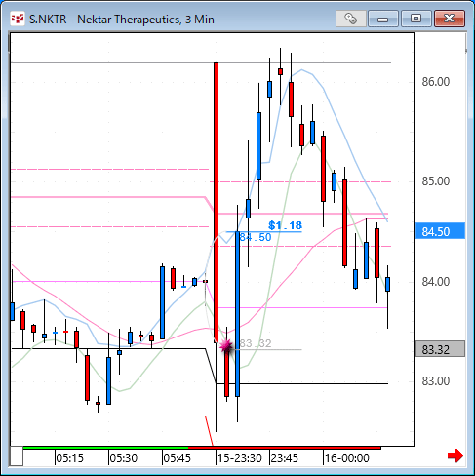Click the chart link chain icon
Image resolution: width=475 pixels, height=476 pixels.
tap(351, 19)
